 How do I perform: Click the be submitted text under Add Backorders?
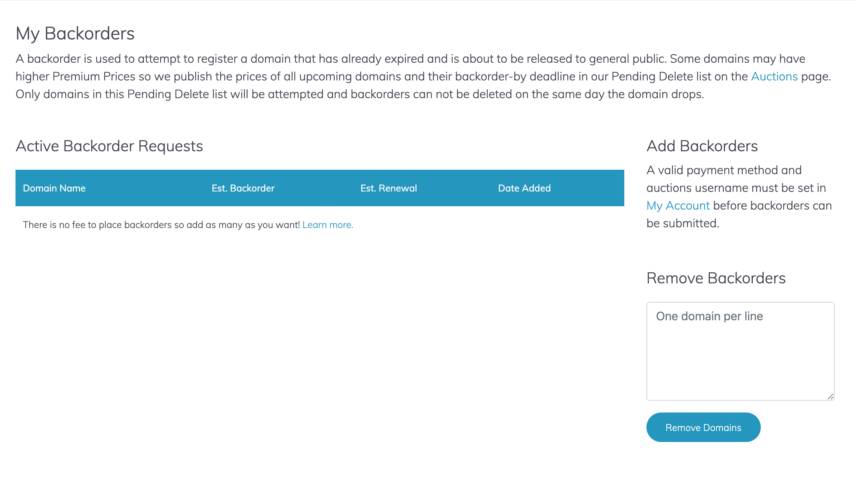pos(683,223)
